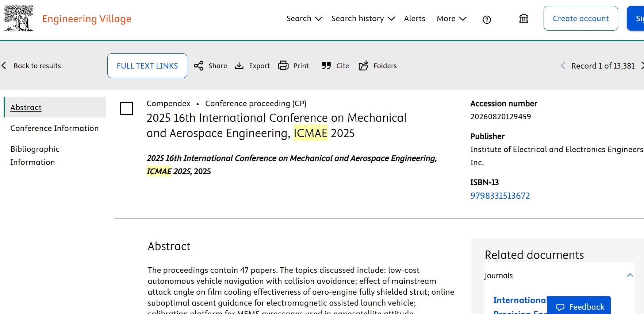Select the record checkbox beside title
Image resolution: width=644 pixels, height=314 pixels.
[x=126, y=108]
